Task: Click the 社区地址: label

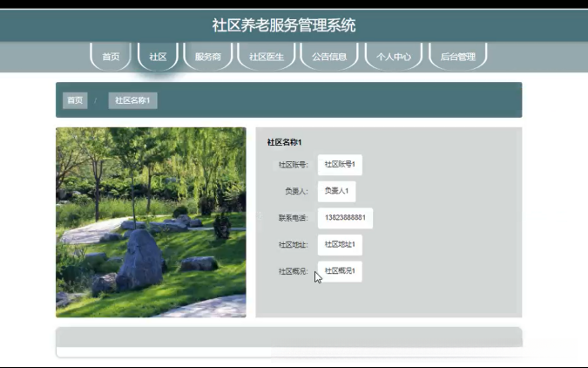Action: [x=294, y=245]
